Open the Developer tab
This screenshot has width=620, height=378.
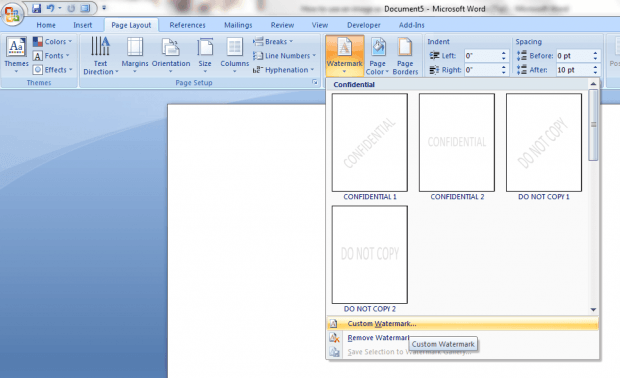[364, 25]
